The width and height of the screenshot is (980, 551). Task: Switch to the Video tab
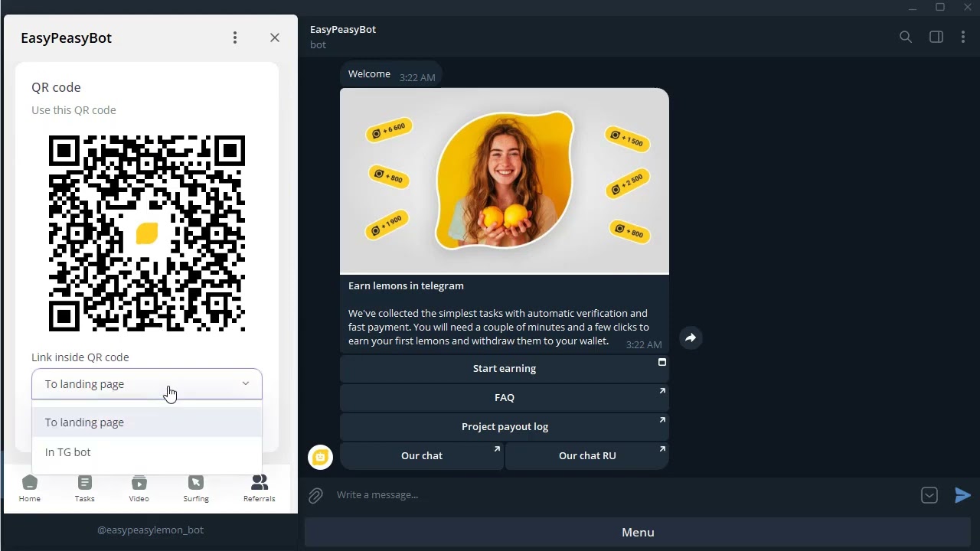139,488
